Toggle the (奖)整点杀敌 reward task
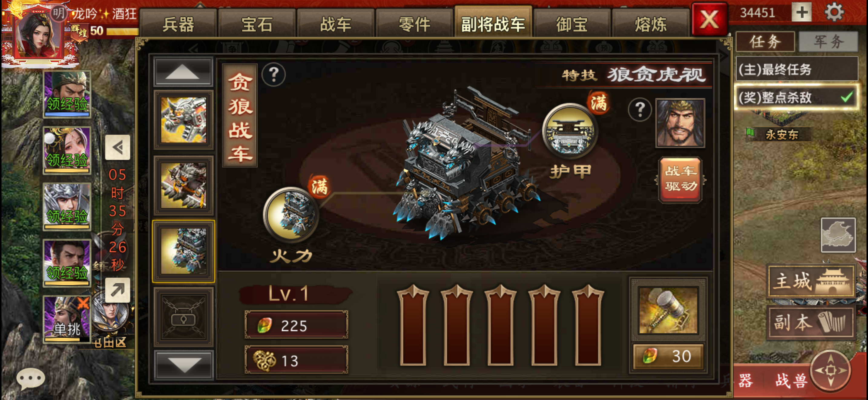868x400 pixels. 797,98
